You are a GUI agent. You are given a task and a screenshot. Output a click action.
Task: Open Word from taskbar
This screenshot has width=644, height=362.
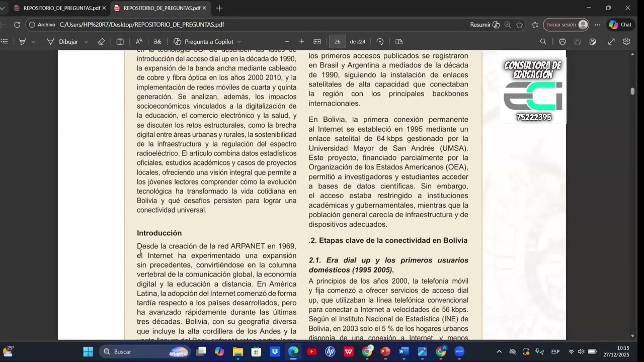tap(404, 351)
